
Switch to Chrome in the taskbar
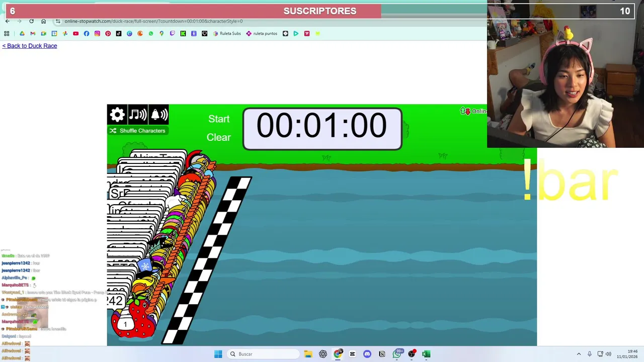tap(338, 354)
